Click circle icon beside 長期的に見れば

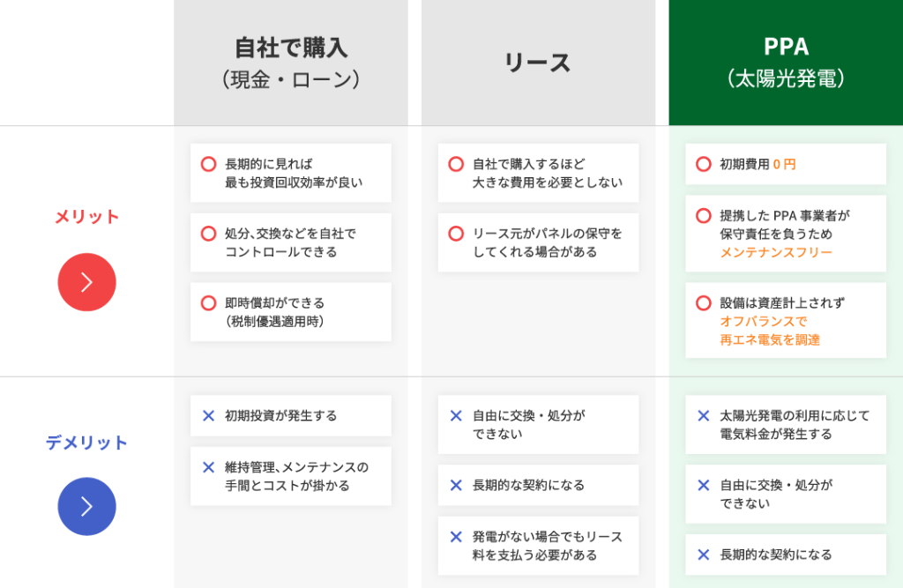[208, 164]
